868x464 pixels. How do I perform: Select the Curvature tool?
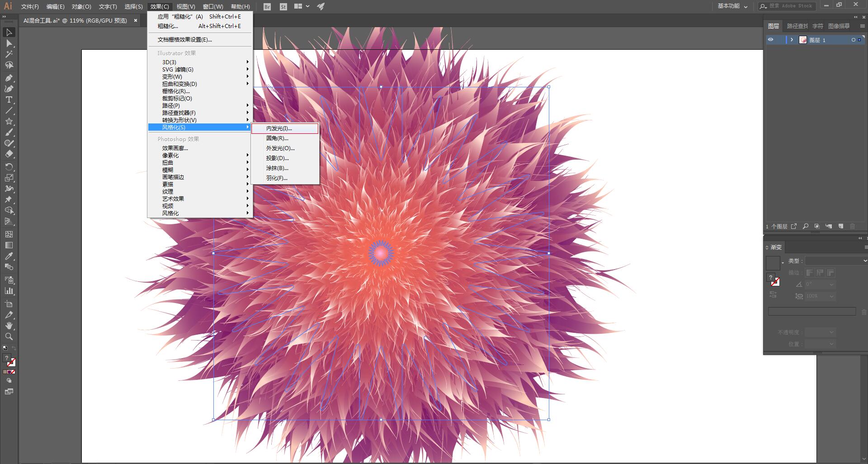[9, 89]
